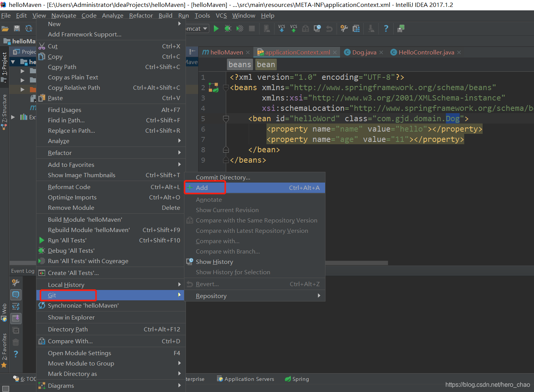Click the tool window quick-access square at bottom left
Image resolution: width=534 pixels, height=392 pixels.
6,389
